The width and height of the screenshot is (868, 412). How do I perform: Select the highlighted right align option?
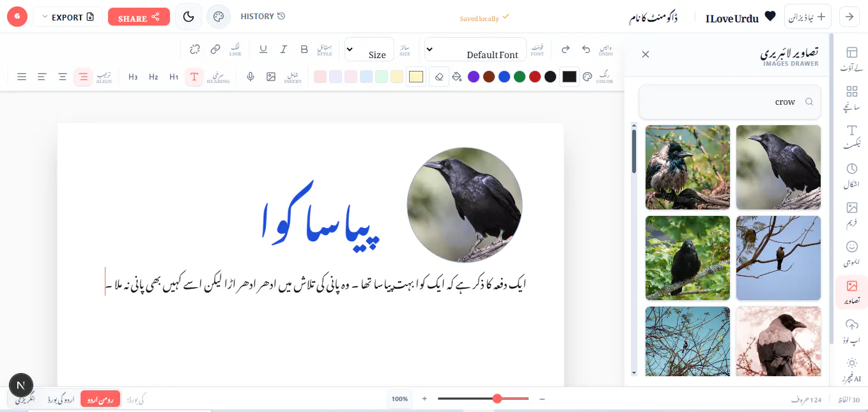click(x=83, y=77)
